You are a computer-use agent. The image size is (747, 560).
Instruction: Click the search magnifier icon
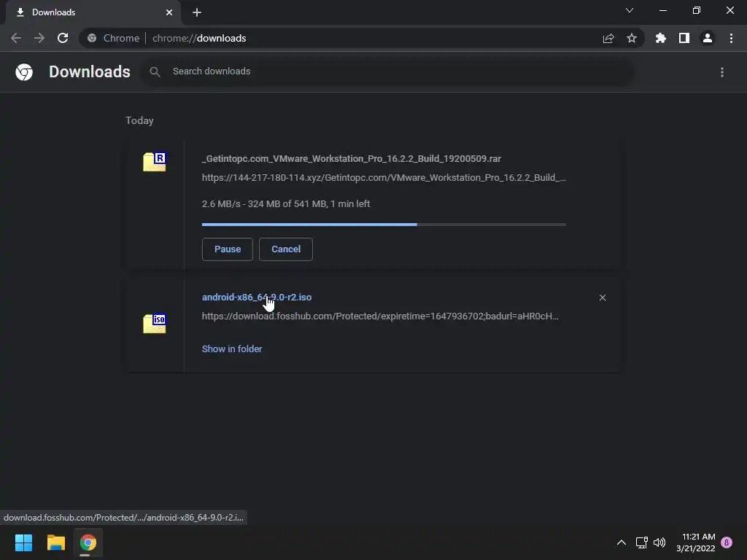(x=155, y=72)
